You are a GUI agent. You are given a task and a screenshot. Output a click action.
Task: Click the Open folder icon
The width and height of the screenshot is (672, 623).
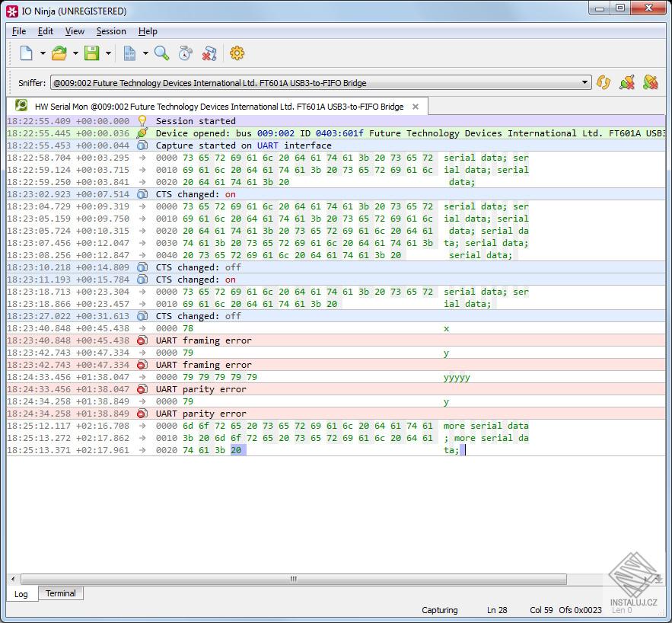tap(59, 53)
